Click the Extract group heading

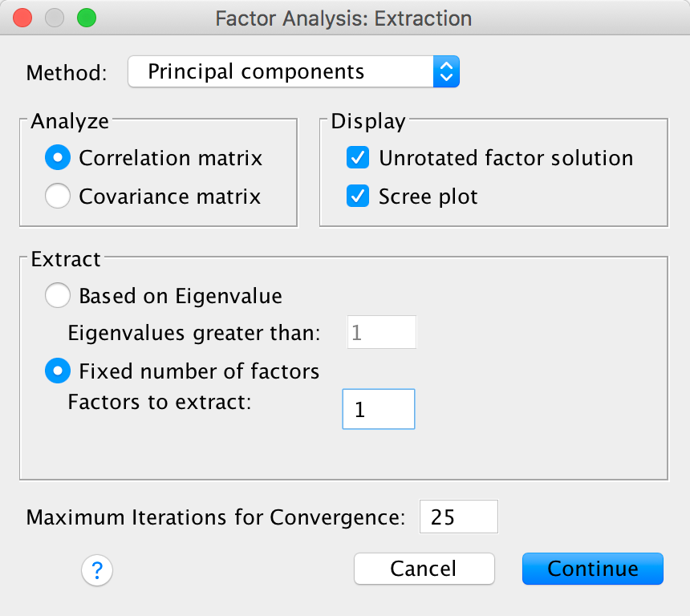tap(66, 259)
